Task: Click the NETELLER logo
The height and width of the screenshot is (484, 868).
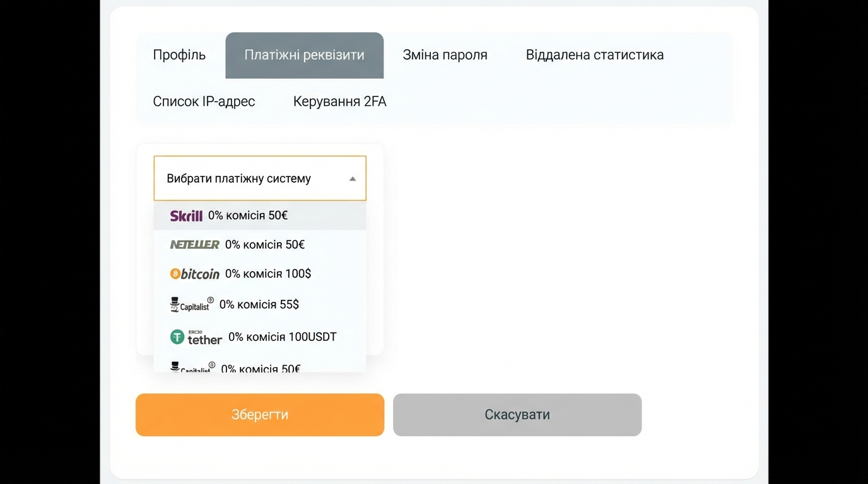Action: point(194,245)
